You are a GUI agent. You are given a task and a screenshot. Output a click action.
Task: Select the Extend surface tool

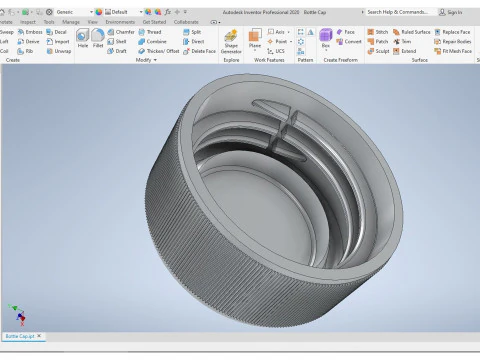tap(405, 51)
